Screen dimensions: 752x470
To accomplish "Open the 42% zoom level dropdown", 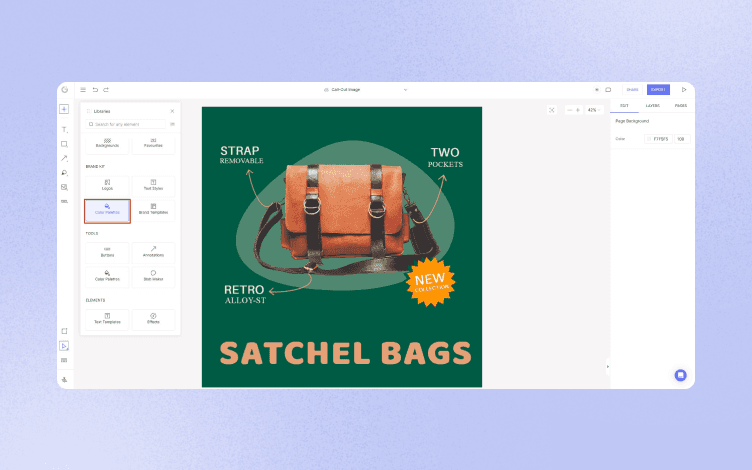I will pyautogui.click(x=594, y=110).
